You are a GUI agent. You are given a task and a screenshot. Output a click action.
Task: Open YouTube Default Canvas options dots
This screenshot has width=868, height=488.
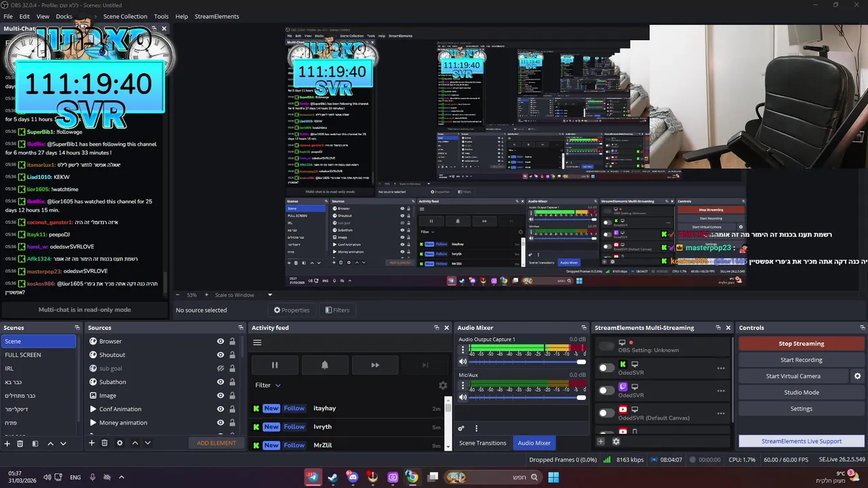tap(721, 413)
